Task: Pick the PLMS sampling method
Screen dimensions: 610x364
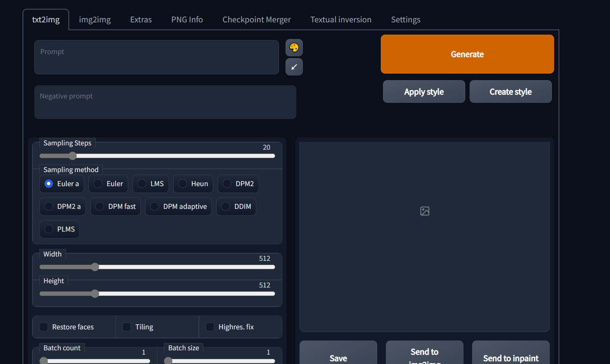Action: 49,229
